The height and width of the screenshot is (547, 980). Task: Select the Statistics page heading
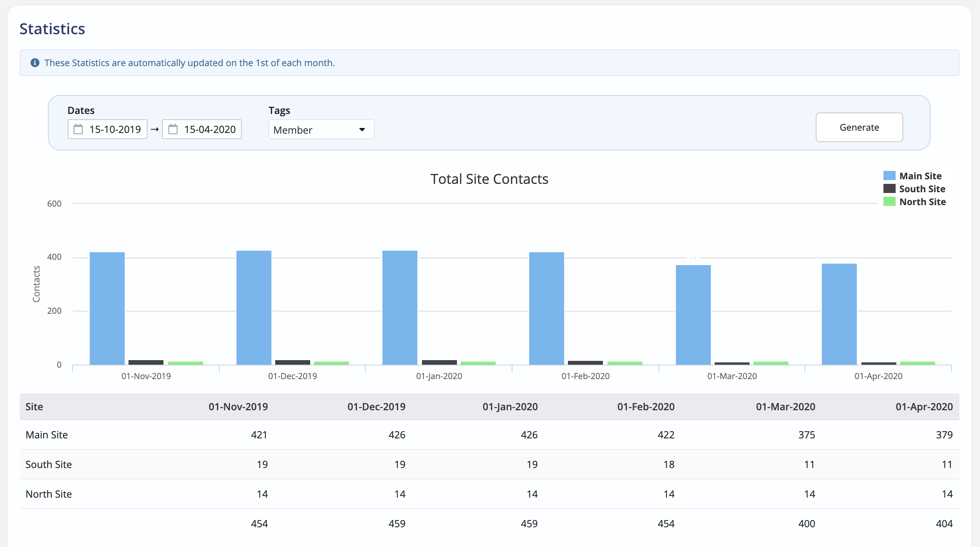(x=52, y=28)
